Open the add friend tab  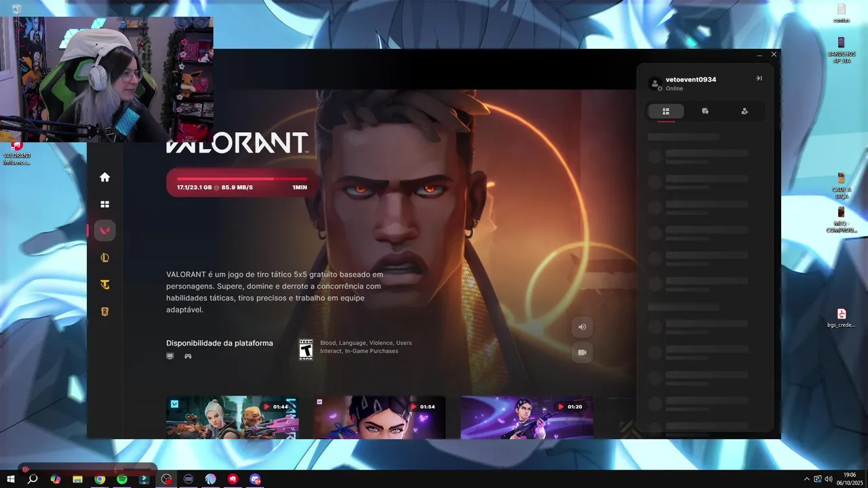(745, 111)
